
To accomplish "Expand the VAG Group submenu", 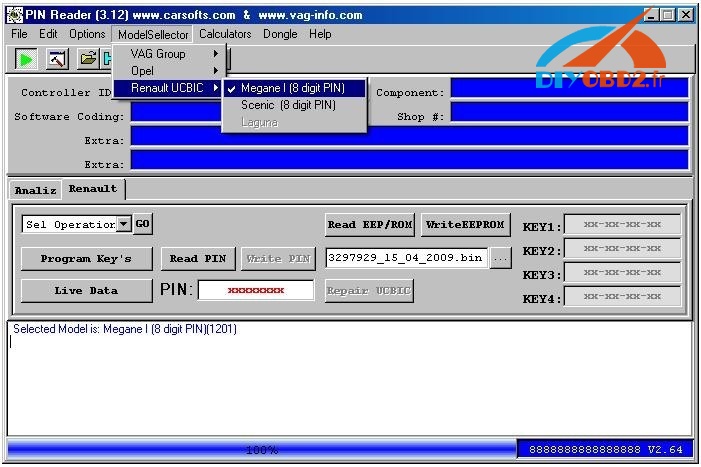I will click(170, 54).
